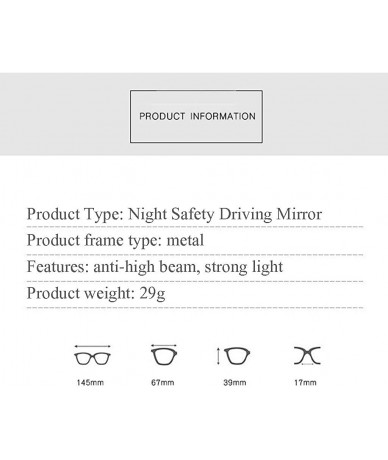This screenshot has width=388, height=460.
Task: Select the 145mm measurement label
Action: pos(90,383)
